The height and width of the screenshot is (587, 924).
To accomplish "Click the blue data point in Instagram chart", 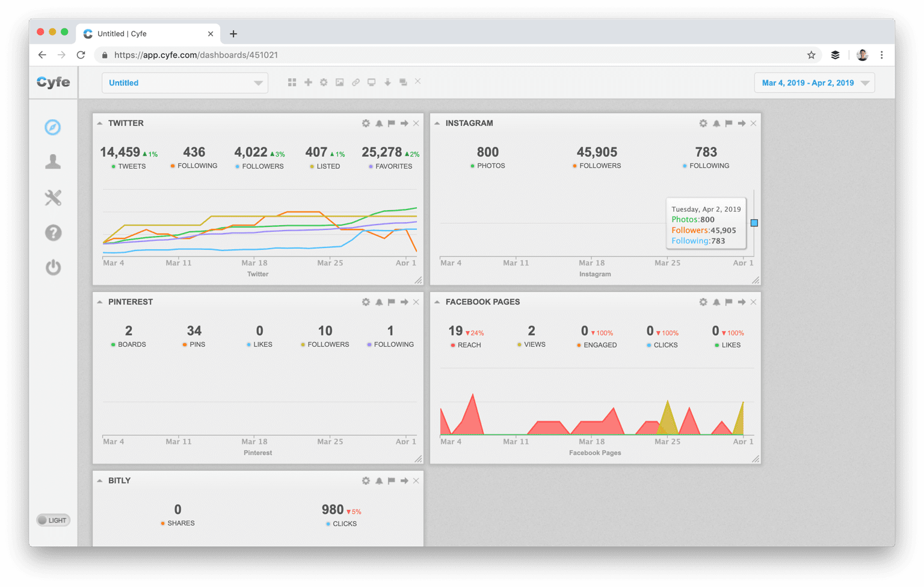I will (x=754, y=223).
